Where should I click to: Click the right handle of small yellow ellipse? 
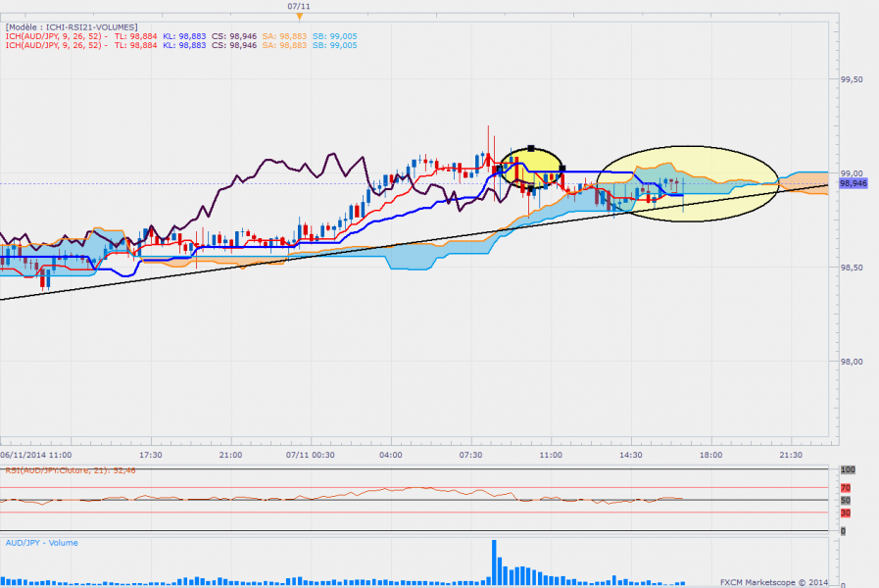(562, 168)
